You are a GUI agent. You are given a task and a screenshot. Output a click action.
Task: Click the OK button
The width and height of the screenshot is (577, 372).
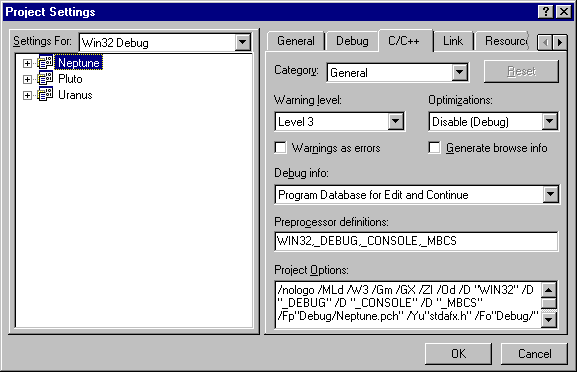pos(458,354)
